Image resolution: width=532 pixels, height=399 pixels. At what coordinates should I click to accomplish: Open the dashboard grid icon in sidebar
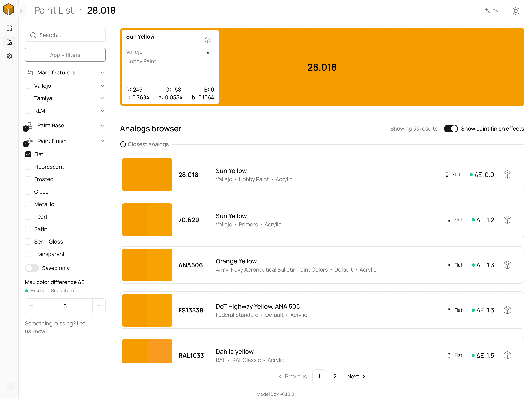pyautogui.click(x=9, y=28)
